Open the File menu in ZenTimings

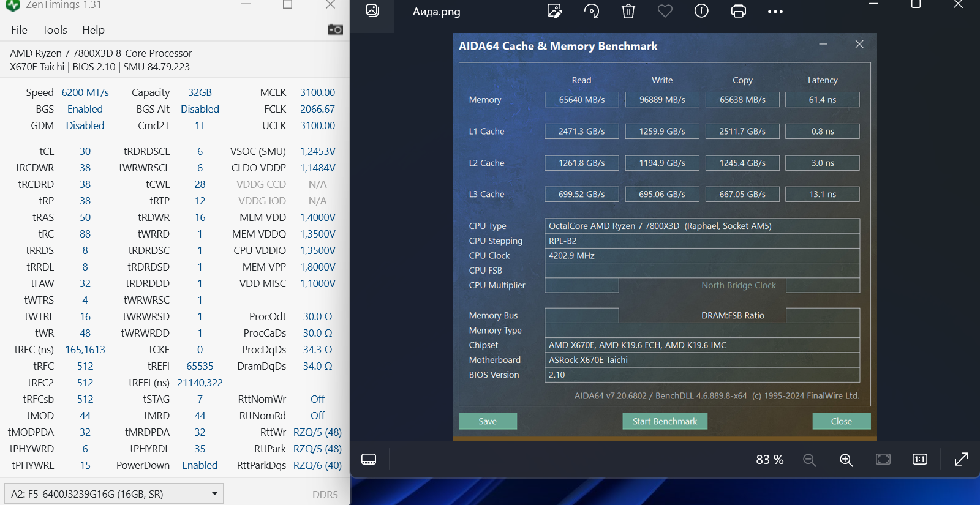pos(19,29)
